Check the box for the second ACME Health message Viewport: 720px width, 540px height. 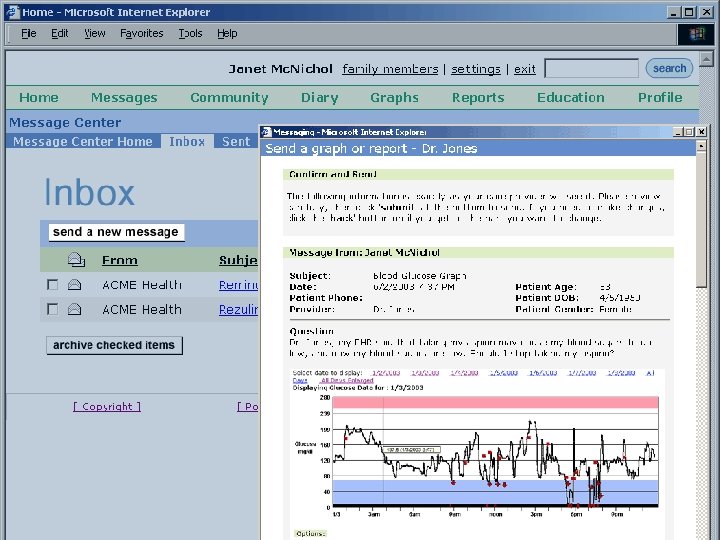click(53, 309)
